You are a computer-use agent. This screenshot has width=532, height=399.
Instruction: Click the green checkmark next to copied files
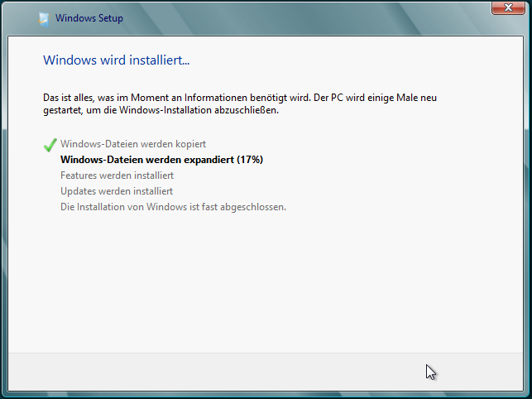(50, 145)
